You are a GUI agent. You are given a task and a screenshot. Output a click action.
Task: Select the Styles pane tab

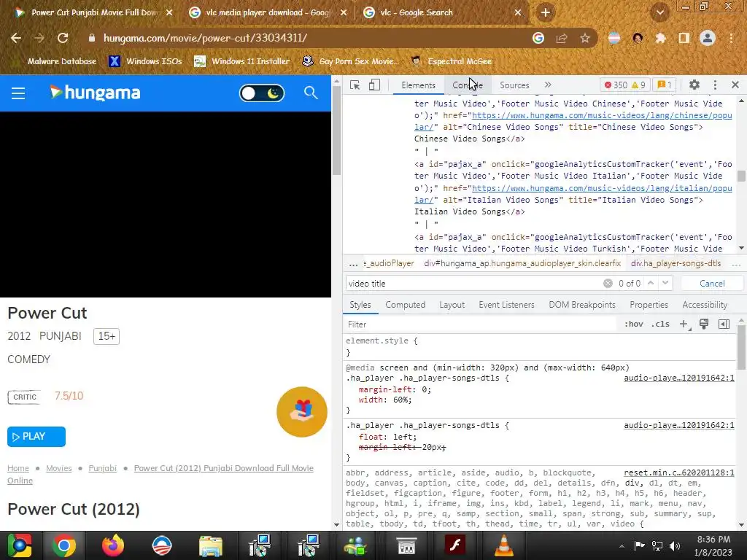pos(360,305)
